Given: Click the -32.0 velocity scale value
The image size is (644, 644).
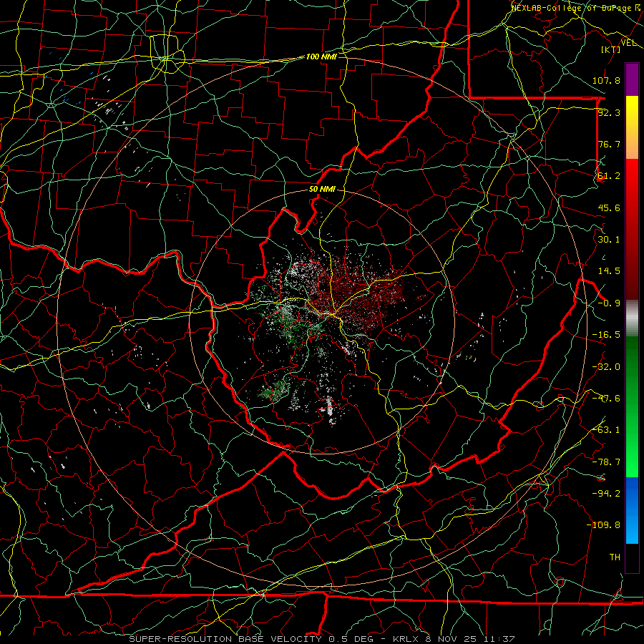Looking at the screenshot, I should (x=606, y=367).
